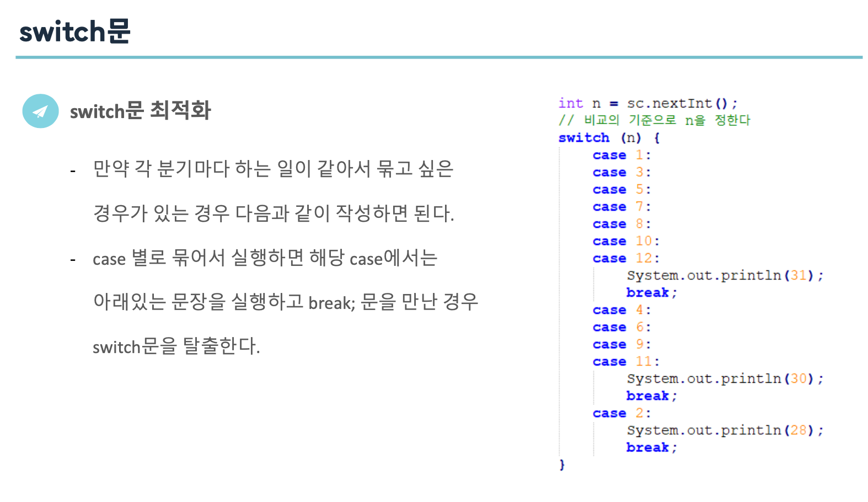
Task: Click the line 'case 별로 묶어서 실행하면 해당 case에서는'
Action: coord(265,258)
